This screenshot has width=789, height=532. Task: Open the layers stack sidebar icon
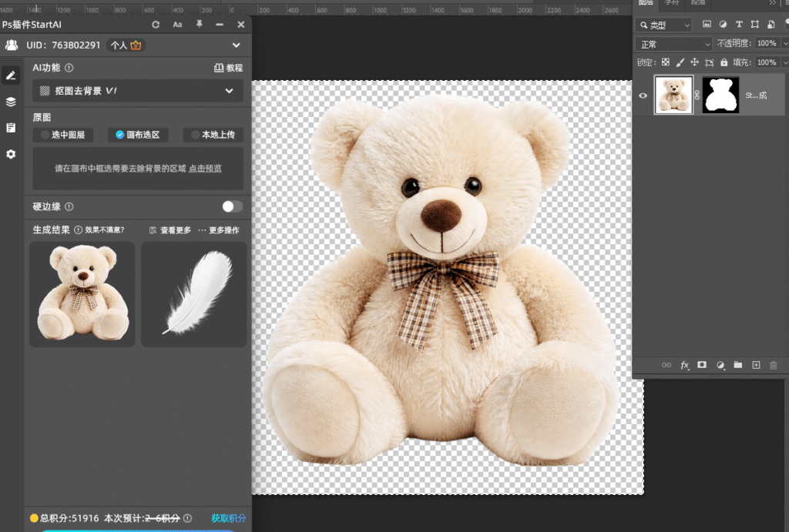coord(11,102)
